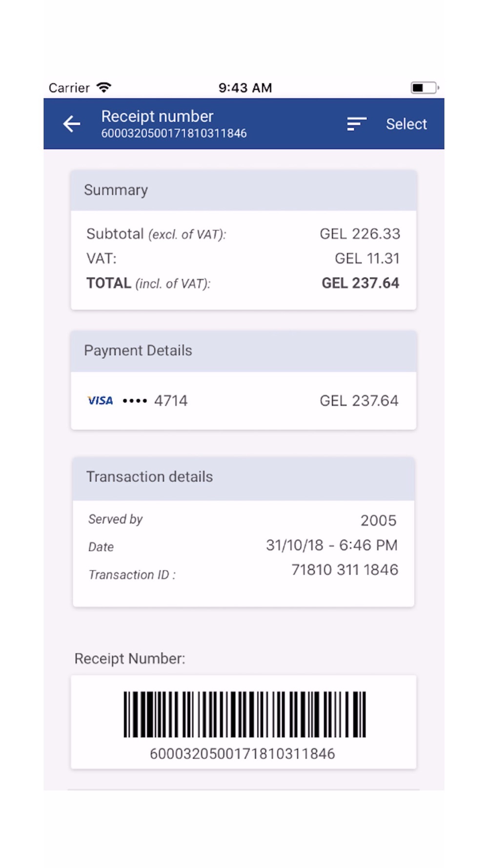Tap the Summary section header
Screen dimensions: 488x868
click(244, 190)
